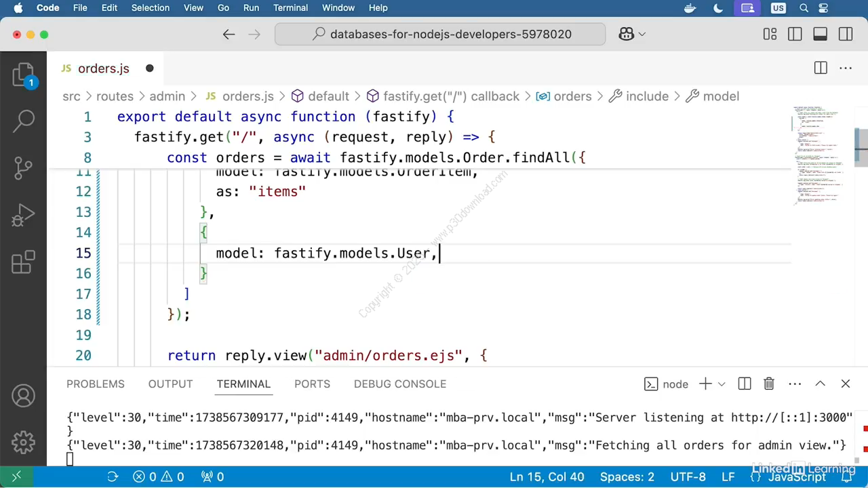Image resolution: width=868 pixels, height=488 pixels.
Task: Open the Docker whale menu bar icon
Action: (690, 8)
